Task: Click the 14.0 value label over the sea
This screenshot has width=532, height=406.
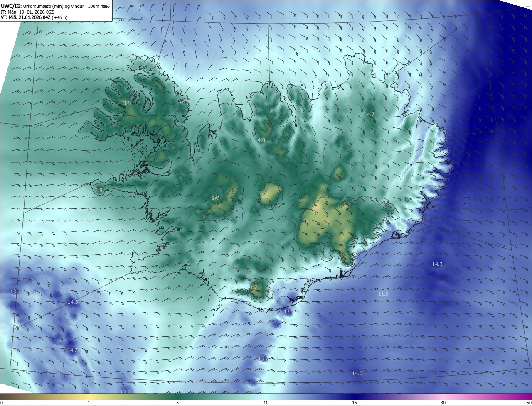Action: (357, 374)
